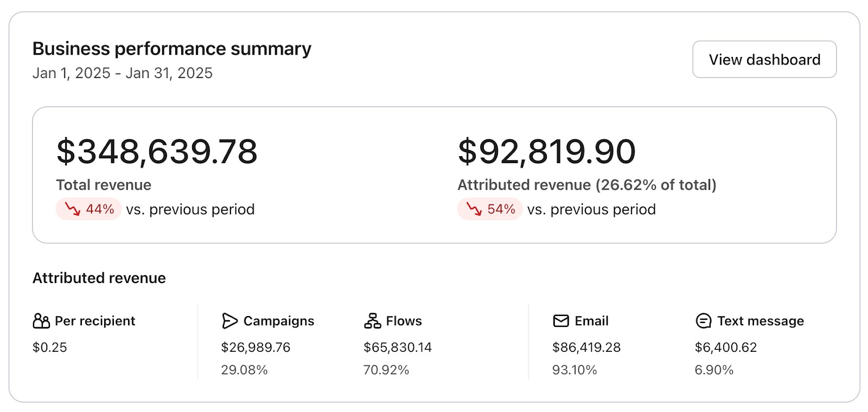Click the $65,830.14 flows value
868x412 pixels.
398,347
